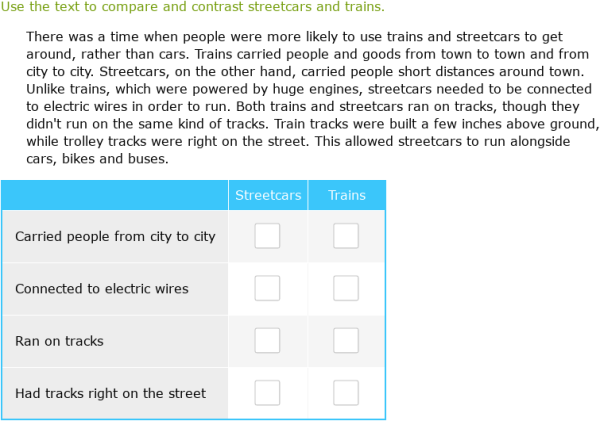
Task: Click the passage line starting 'Unlike trains'
Action: (309, 89)
